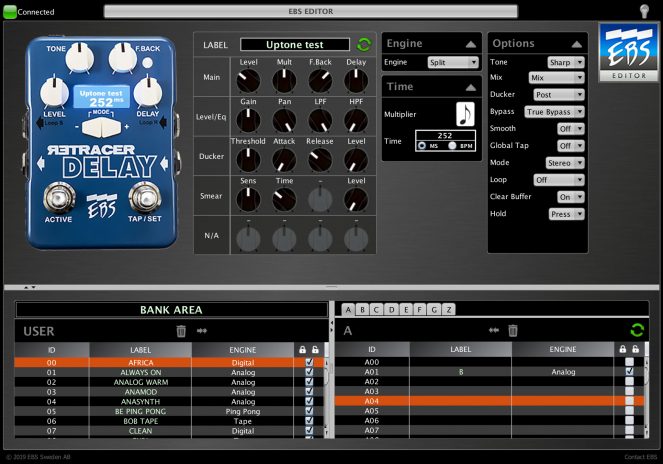Collapse the Options panel with its arrow
The image size is (663, 464).
click(576, 44)
